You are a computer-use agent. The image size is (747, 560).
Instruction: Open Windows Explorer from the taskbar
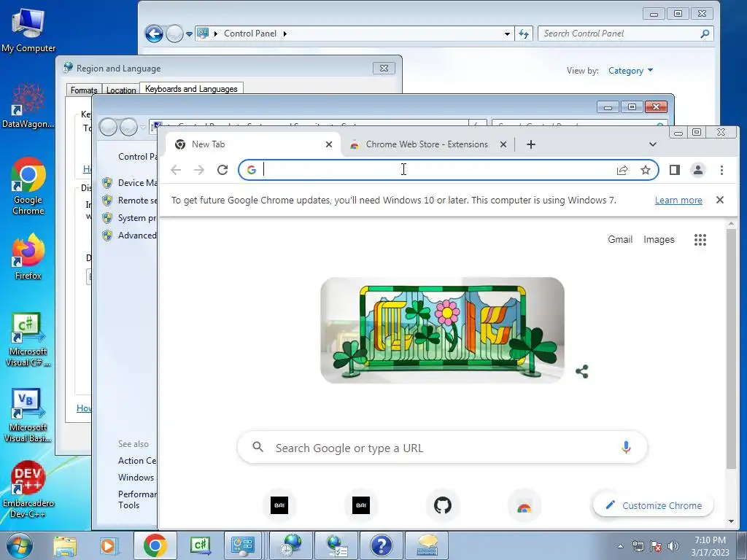[65, 546]
